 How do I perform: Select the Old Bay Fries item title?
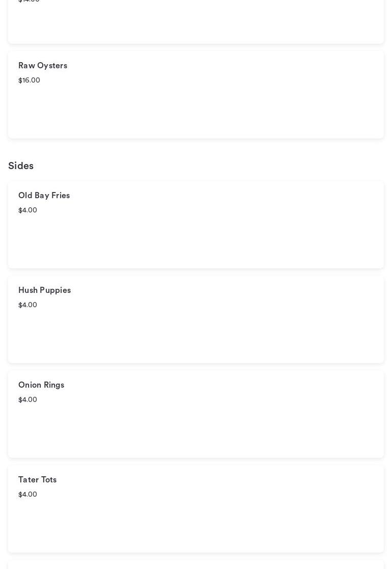(44, 196)
